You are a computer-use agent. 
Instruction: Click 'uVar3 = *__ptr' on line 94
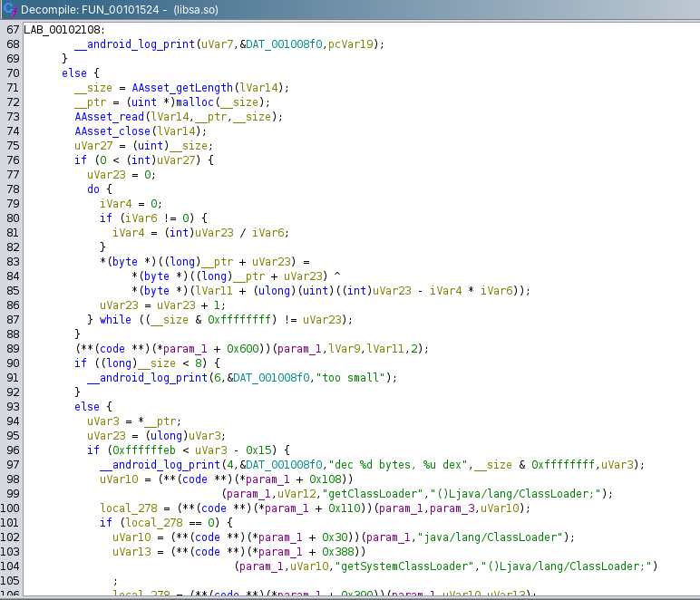[133, 421]
